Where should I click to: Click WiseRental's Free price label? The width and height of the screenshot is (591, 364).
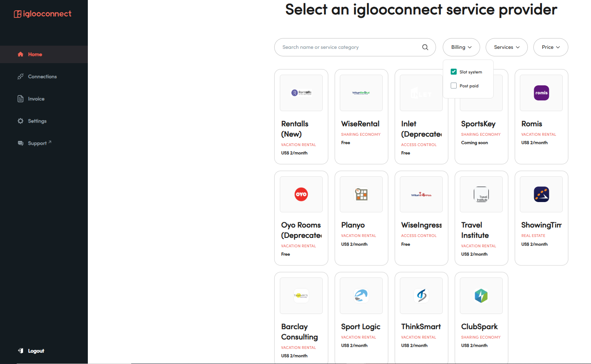coord(346,143)
